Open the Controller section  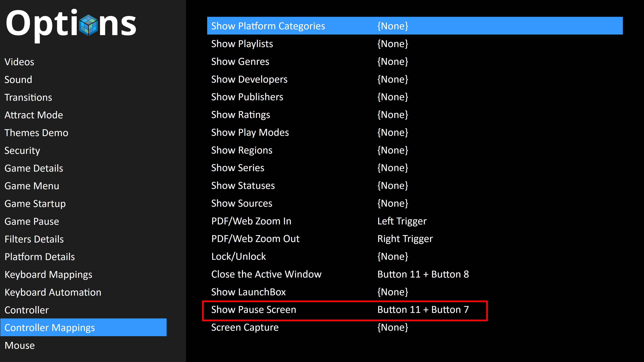[26, 310]
